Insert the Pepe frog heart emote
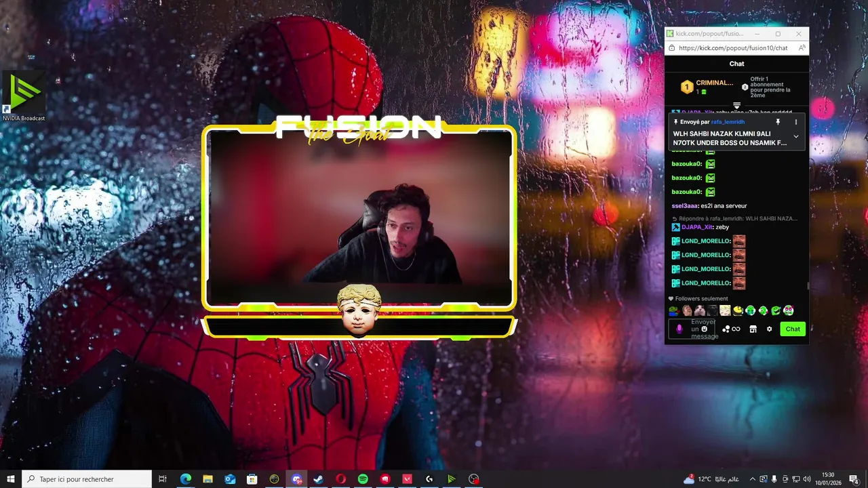 673,310
